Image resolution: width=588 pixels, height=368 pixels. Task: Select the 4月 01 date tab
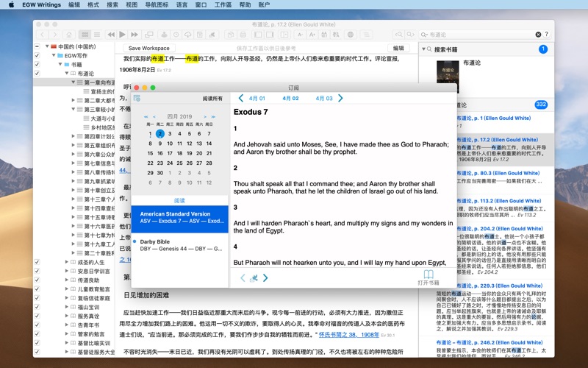[257, 99]
